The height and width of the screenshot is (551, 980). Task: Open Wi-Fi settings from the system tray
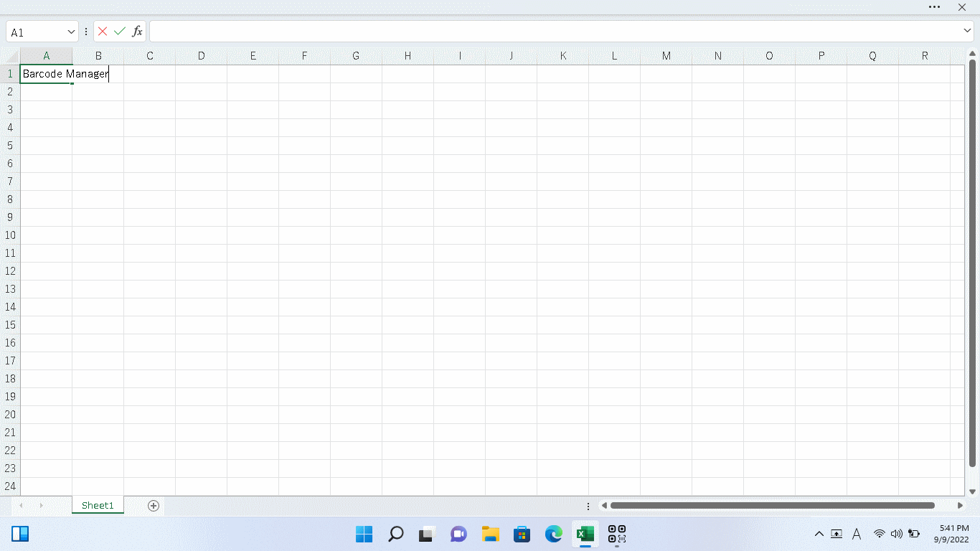(x=878, y=534)
